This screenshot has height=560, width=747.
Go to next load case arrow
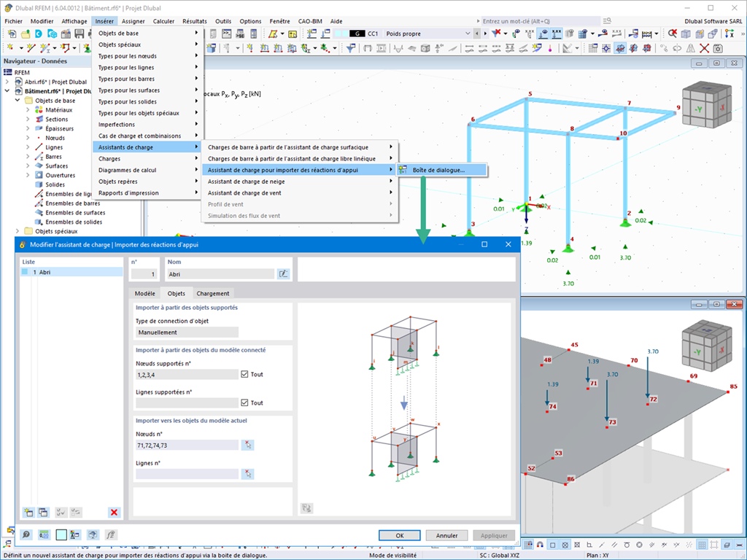(485, 34)
